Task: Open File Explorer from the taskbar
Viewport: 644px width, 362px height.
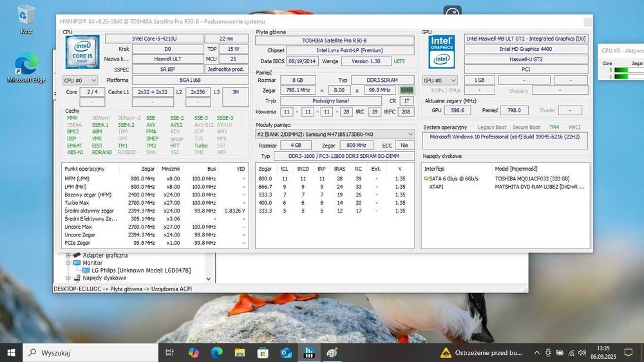Action: (240, 352)
